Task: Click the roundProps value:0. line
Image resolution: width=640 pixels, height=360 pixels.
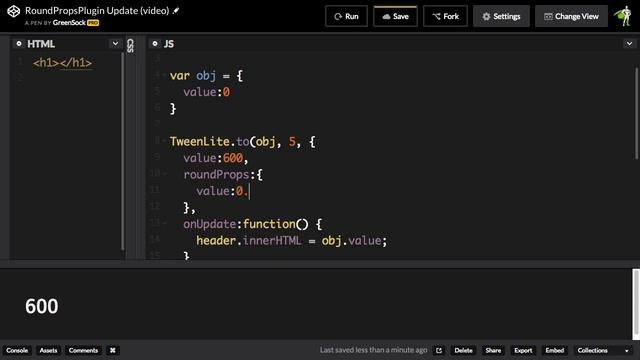Action: tap(222, 191)
